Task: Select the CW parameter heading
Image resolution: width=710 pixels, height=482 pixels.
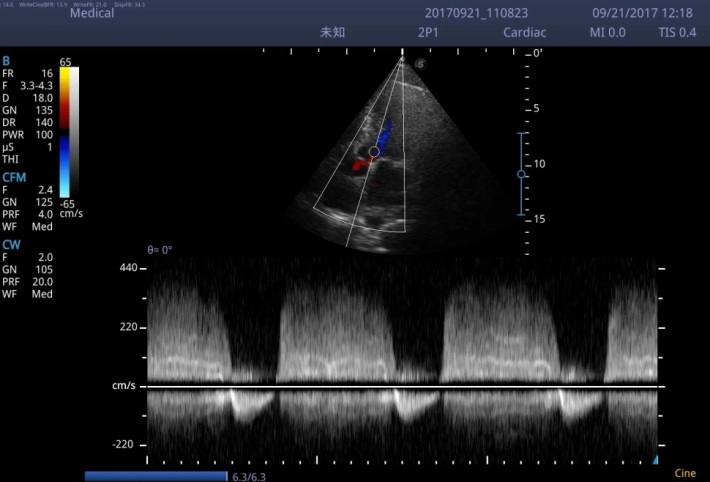Action: [x=11, y=243]
